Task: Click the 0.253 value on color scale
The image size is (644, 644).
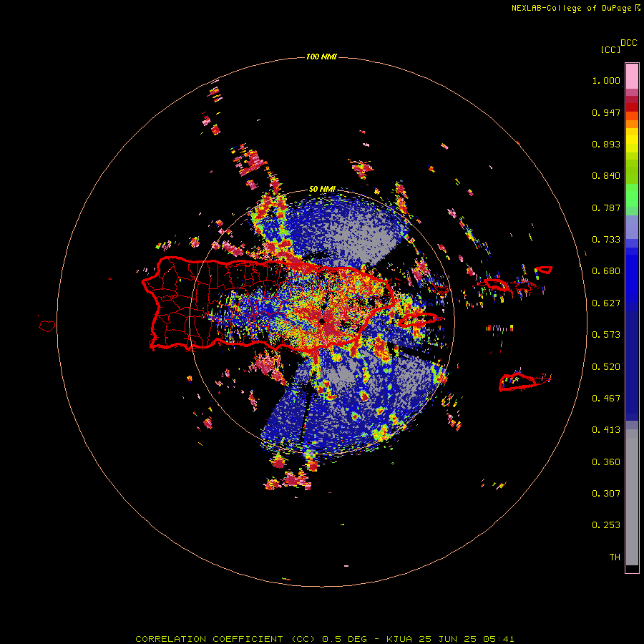Action: click(606, 525)
